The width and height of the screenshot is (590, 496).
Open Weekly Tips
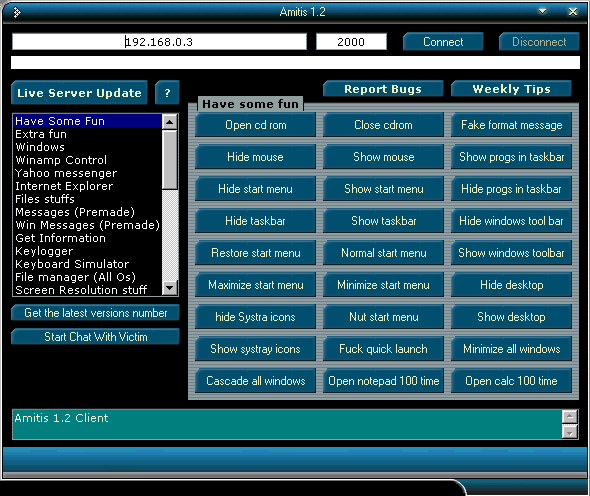click(511, 89)
